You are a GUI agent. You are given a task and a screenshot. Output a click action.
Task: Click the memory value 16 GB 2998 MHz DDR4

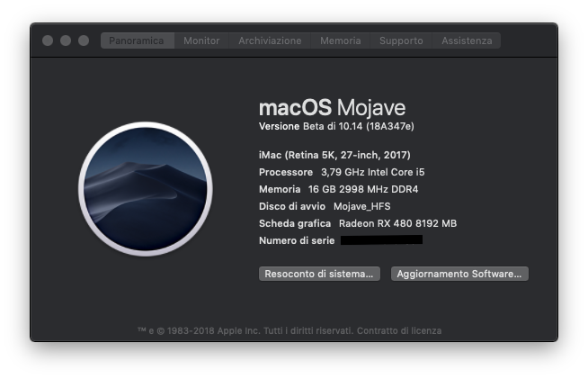(x=363, y=189)
